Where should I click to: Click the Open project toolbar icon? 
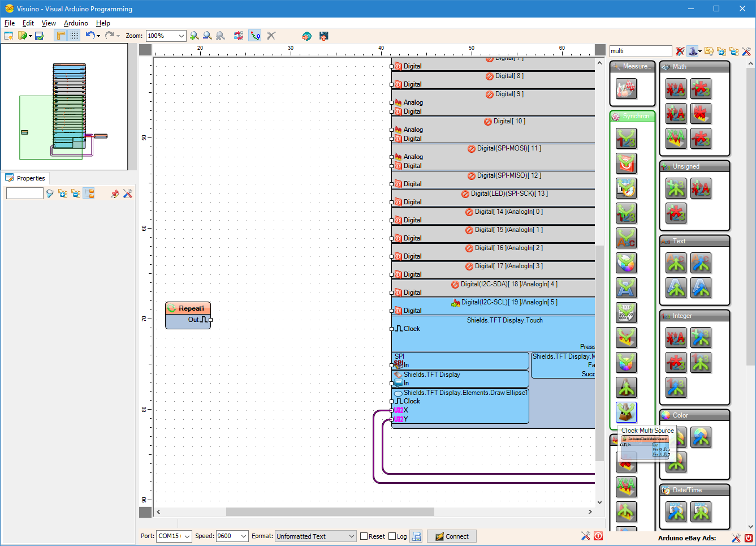point(23,36)
